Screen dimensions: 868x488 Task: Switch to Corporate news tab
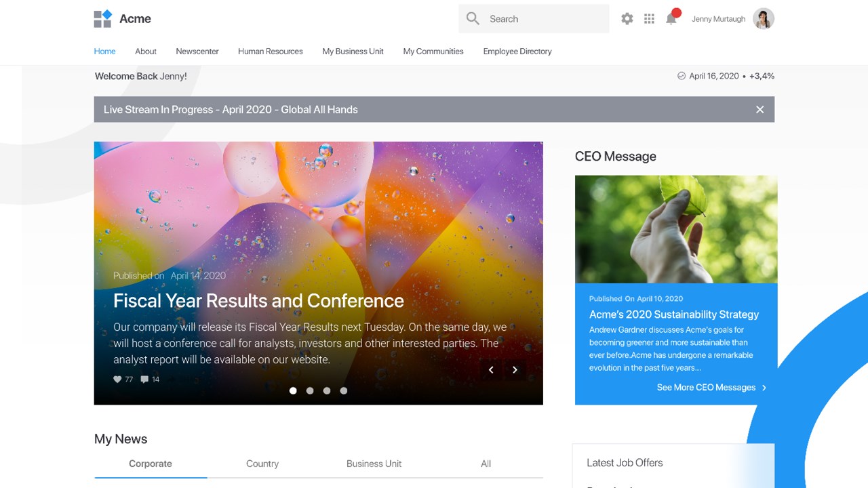coord(151,464)
